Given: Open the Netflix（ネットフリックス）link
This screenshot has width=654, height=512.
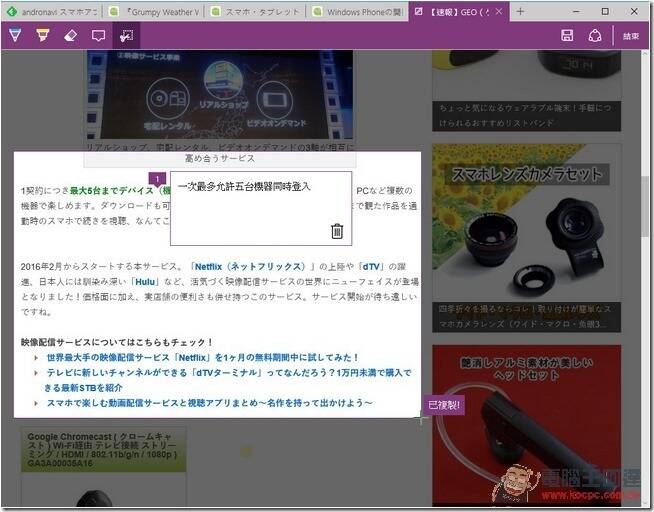Looking at the screenshot, I should pyautogui.click(x=250, y=266).
